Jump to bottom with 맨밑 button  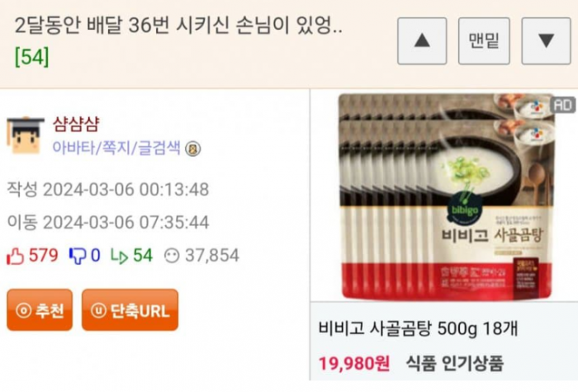484,41
